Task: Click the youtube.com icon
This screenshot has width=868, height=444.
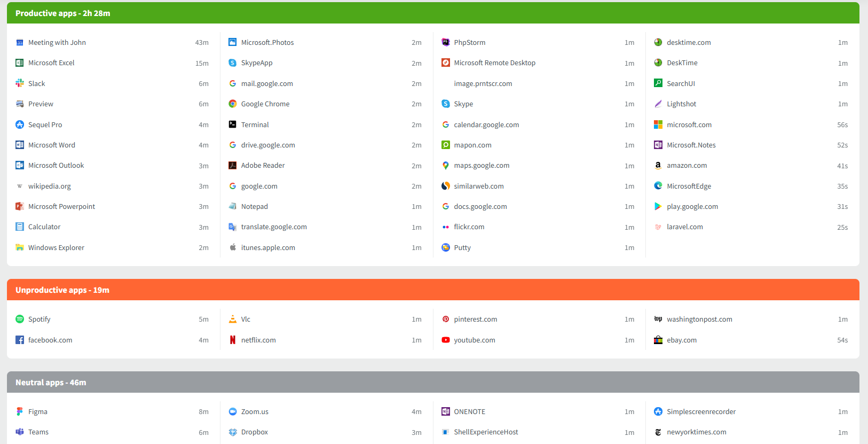Action: [446, 340]
